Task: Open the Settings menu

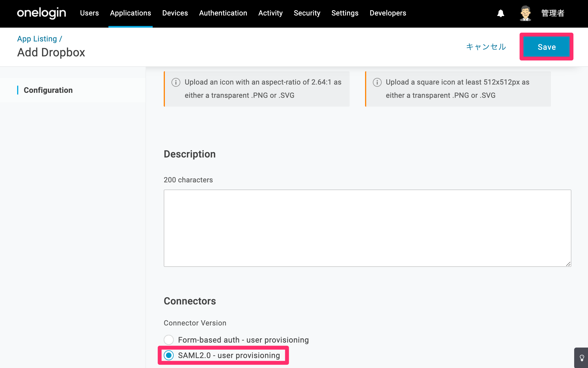Action: coord(345,13)
